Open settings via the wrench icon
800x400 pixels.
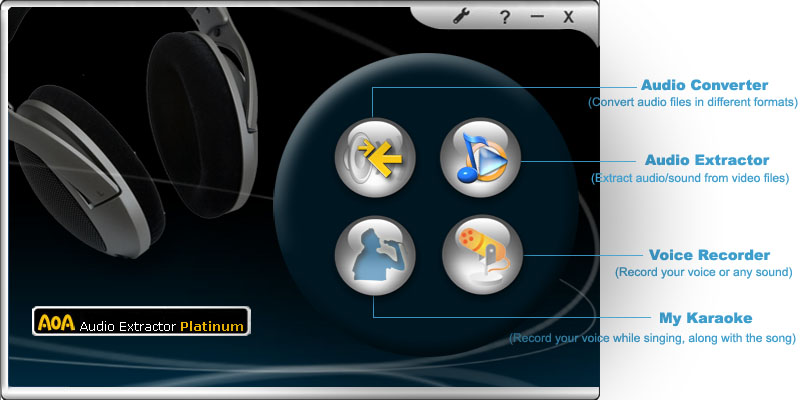462,16
